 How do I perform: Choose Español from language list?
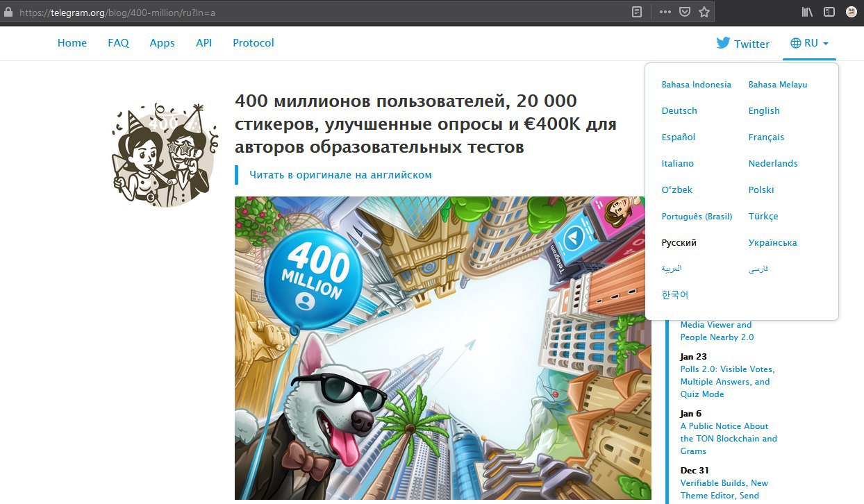679,137
